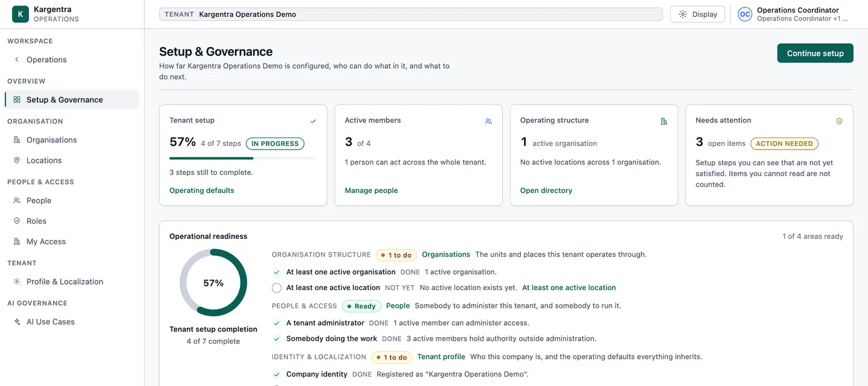Click the back chevron beside Operations
The width and height of the screenshot is (868, 386).
(17, 60)
